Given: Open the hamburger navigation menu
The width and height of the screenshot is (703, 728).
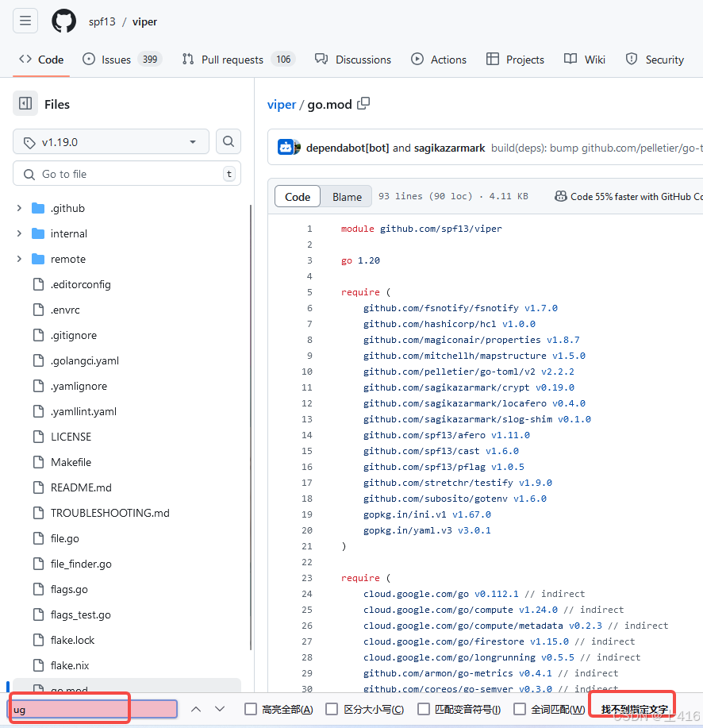Looking at the screenshot, I should [x=25, y=21].
